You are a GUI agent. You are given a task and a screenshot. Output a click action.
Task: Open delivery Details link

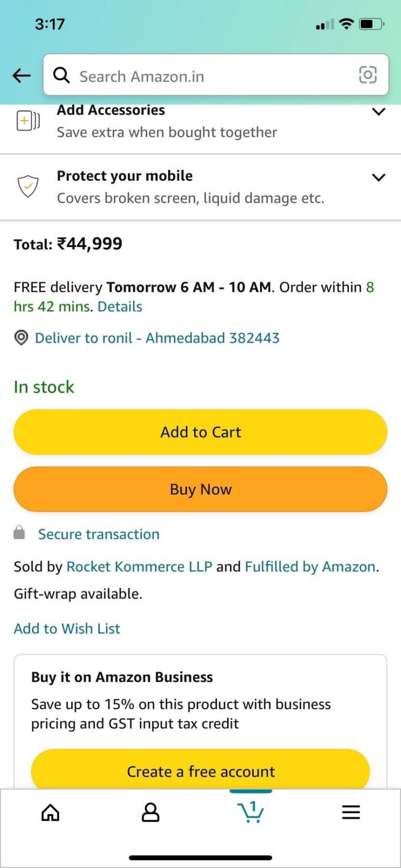119,307
